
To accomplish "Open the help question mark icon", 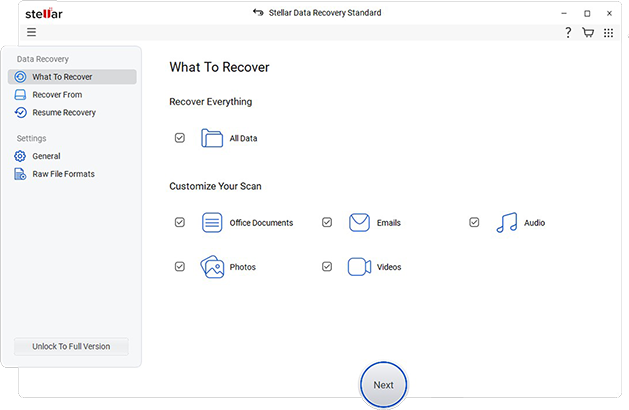I will 568,33.
